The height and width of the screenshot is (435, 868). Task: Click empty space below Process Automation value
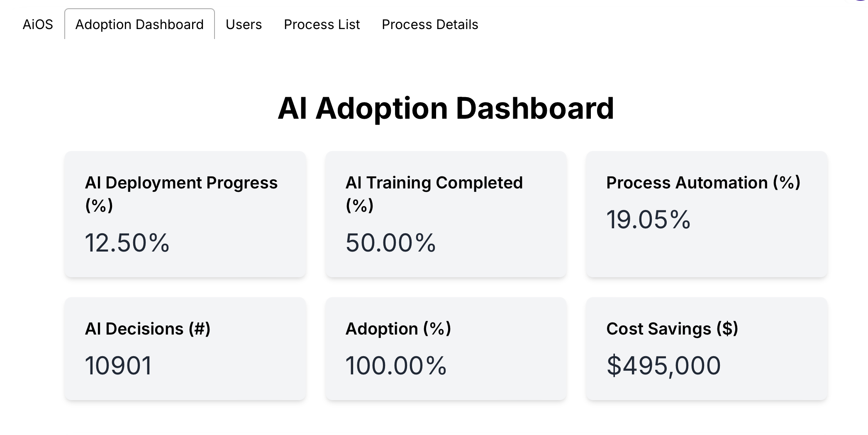click(x=706, y=255)
